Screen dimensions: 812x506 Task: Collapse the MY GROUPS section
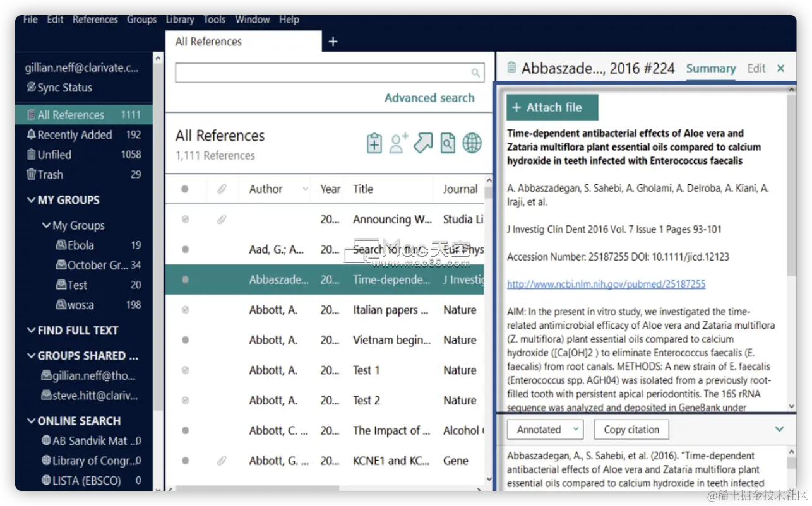coord(31,200)
